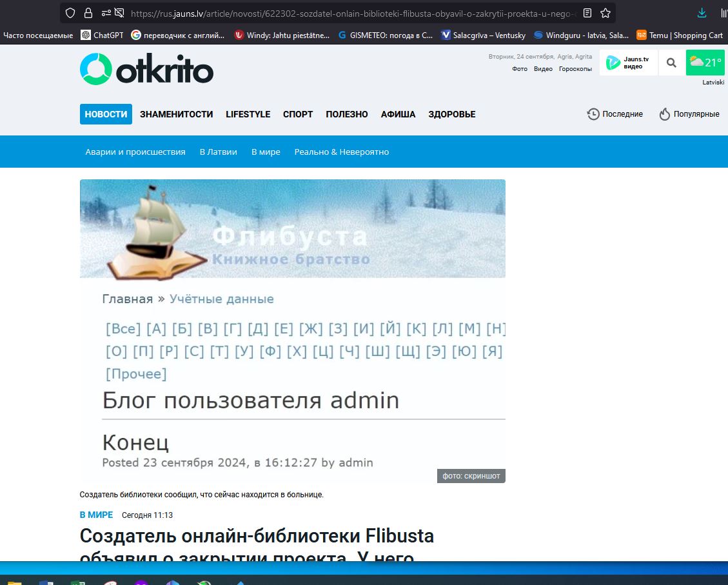728x585 pixels.
Task: Click the caption 'Создатель библиотеки сообщил...'
Action: tap(201, 495)
